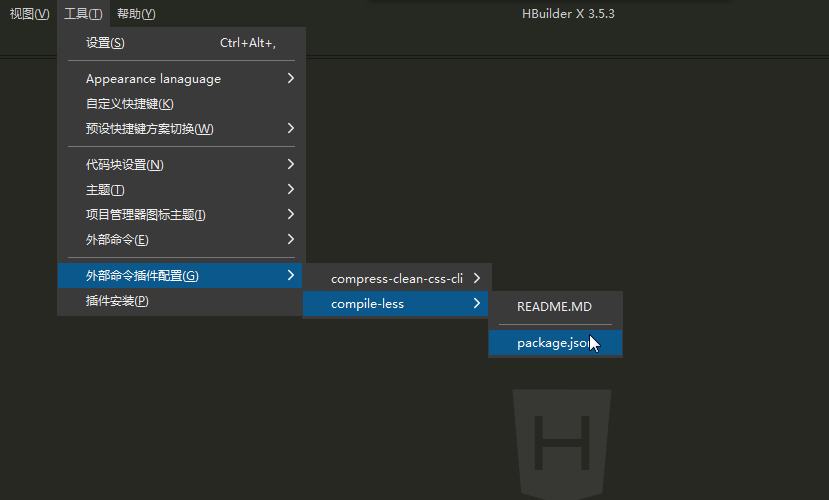Select compile-less submenu entry
This screenshot has height=500, width=829.
tap(395, 304)
